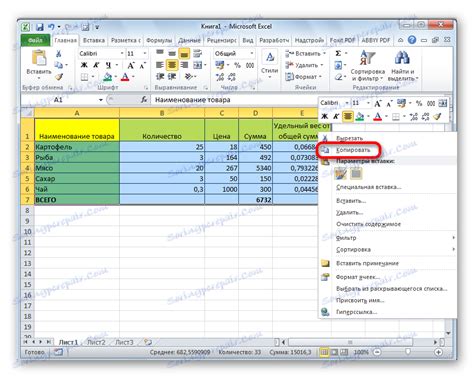
Task: Toggle center alignment in ribbon
Action: (172, 65)
